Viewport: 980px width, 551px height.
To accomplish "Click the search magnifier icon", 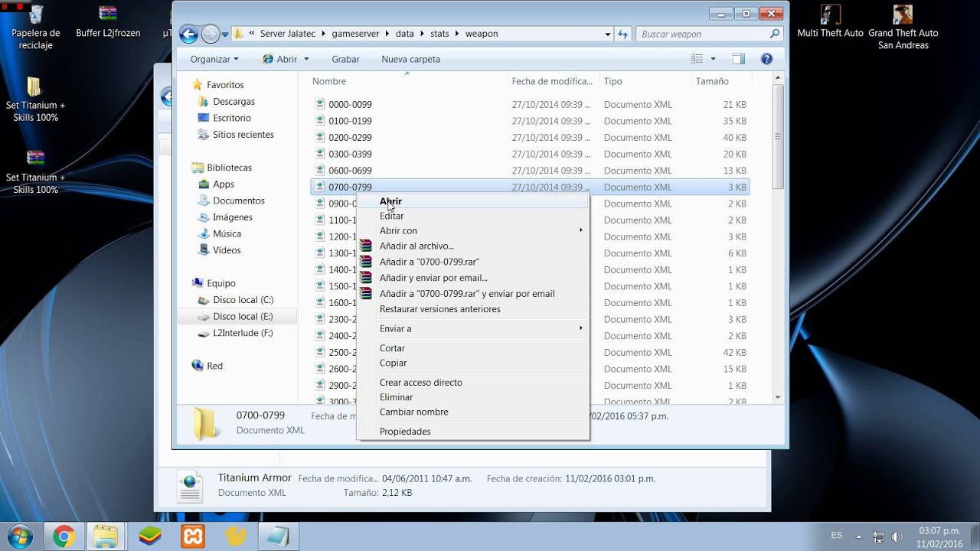I will 775,34.
